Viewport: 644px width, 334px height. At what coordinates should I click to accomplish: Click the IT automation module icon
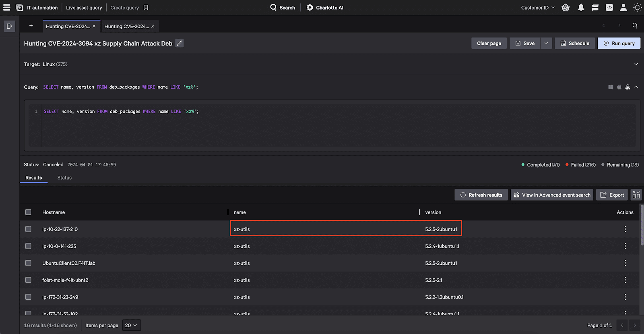(x=19, y=7)
